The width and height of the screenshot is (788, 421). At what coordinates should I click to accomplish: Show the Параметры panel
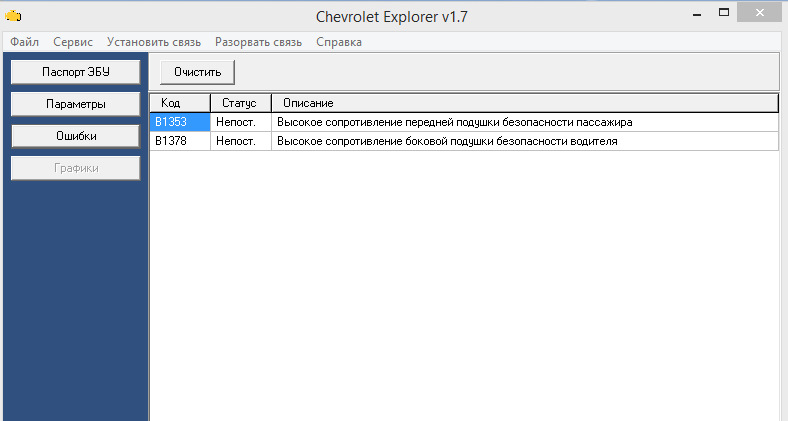[x=76, y=104]
